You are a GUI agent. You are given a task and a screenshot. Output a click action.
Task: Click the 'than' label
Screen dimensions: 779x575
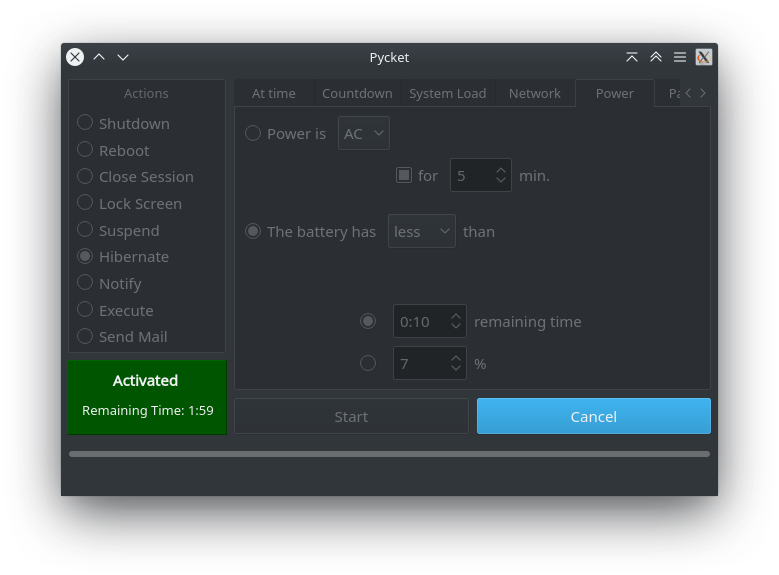(479, 232)
